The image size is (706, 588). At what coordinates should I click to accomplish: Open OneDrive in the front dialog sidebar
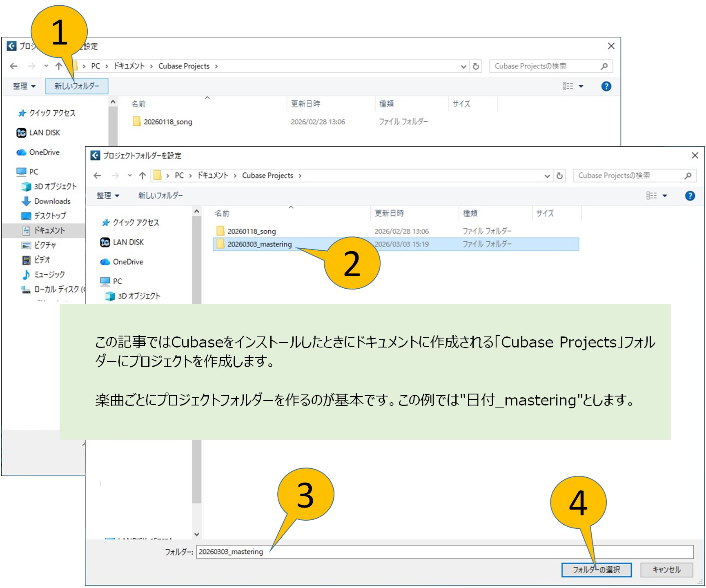(x=128, y=262)
